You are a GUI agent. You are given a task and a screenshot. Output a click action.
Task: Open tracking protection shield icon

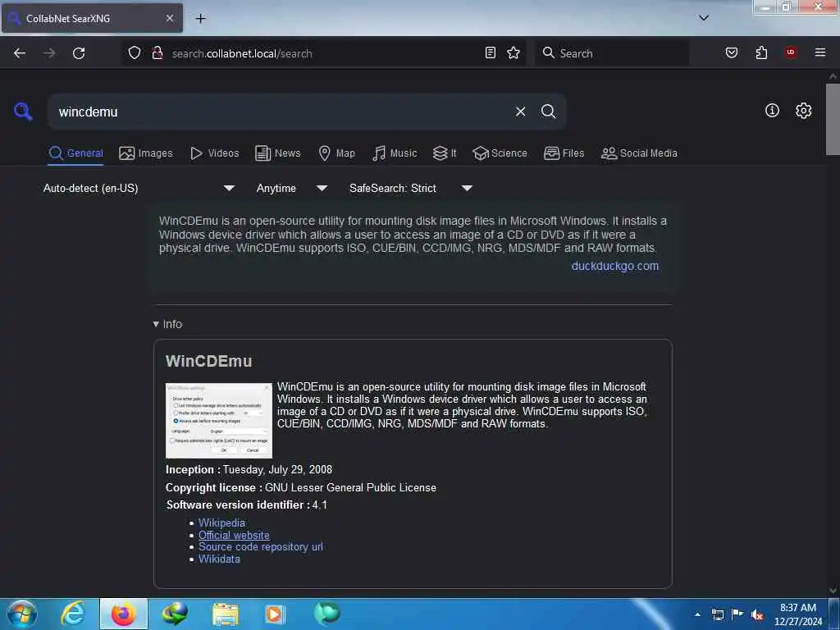coord(135,52)
